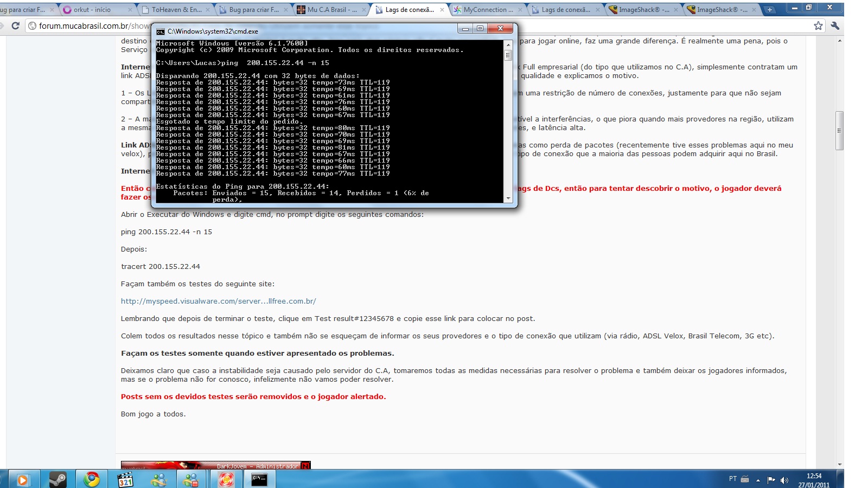This screenshot has height=488, width=868.
Task: Open Windows Media Player taskbar icon
Action: 22,479
